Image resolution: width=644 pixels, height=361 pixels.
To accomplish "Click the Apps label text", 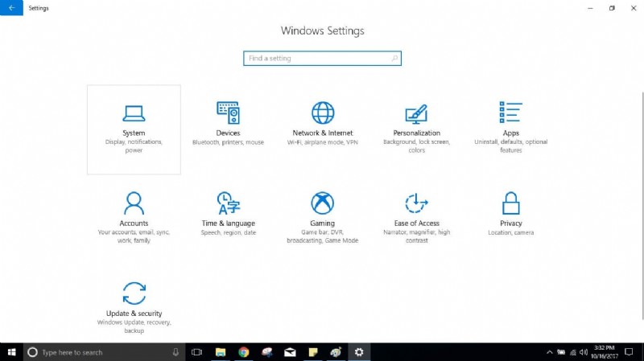I will [x=511, y=133].
